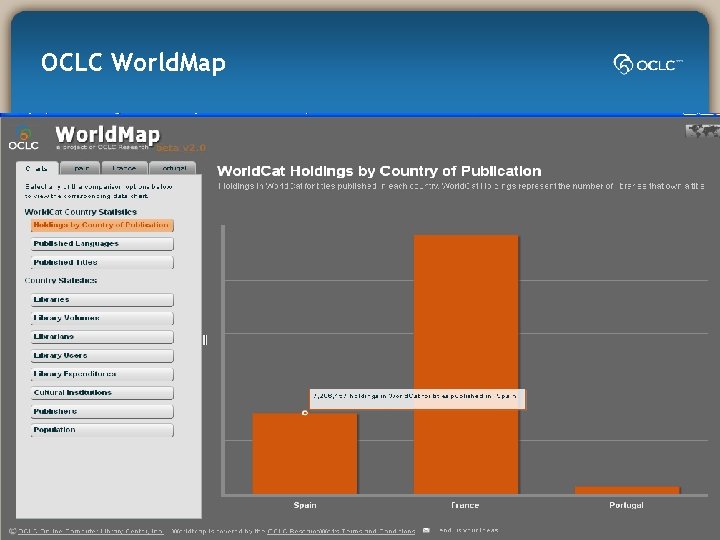Select Cultural Institutions statistic button
The height and width of the screenshot is (540, 720).
pyautogui.click(x=102, y=393)
